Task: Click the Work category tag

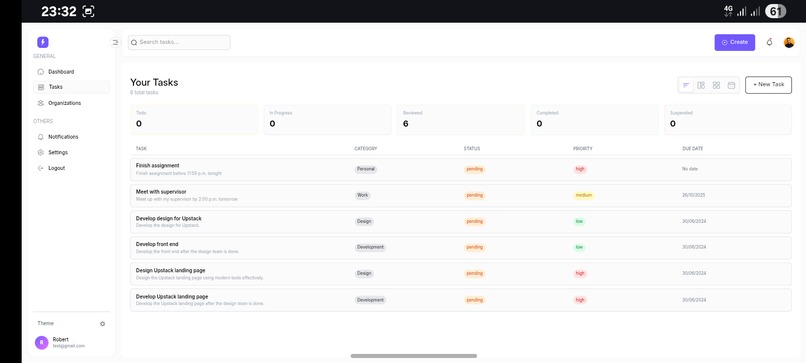Action: click(x=362, y=195)
